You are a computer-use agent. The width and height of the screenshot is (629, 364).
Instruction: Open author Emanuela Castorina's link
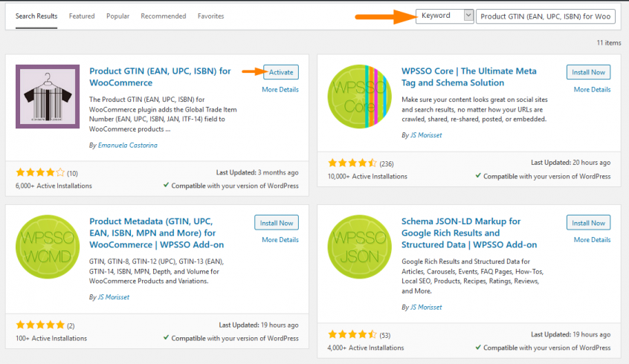(x=128, y=145)
